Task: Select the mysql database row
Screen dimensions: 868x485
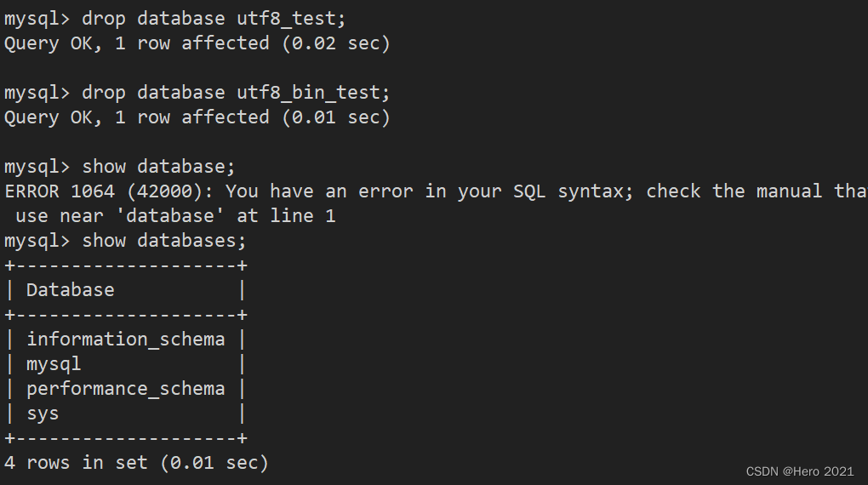Action: (126, 364)
